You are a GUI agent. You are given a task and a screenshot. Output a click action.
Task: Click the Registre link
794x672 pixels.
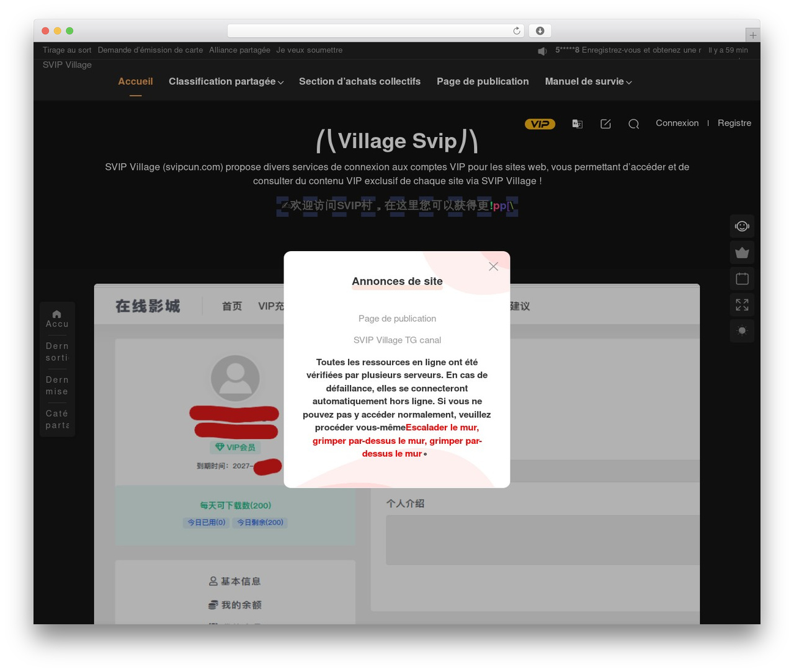point(734,123)
